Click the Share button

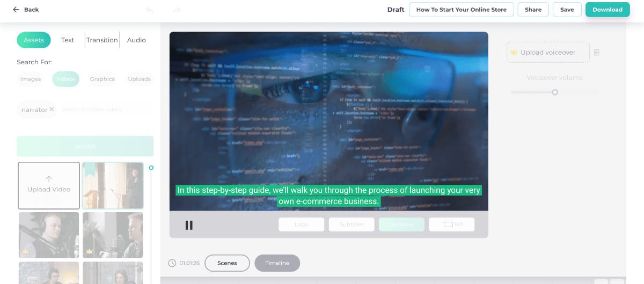[x=533, y=10]
